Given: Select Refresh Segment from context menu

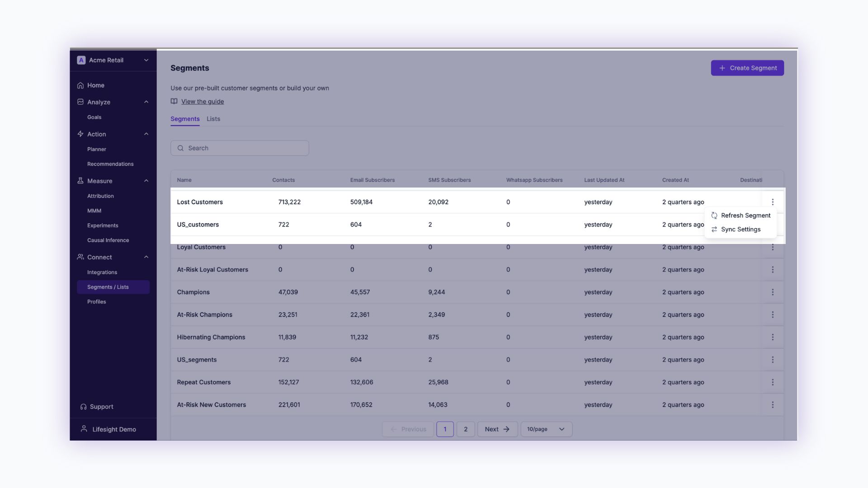Looking at the screenshot, I should tap(745, 216).
